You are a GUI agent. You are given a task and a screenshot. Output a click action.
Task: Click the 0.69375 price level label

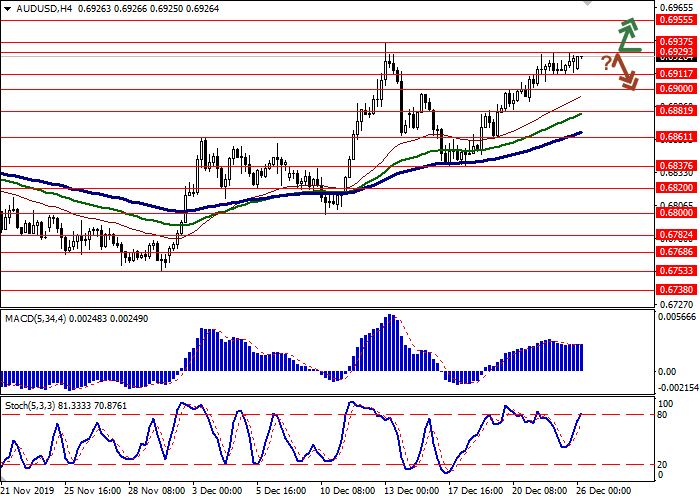coord(677,41)
